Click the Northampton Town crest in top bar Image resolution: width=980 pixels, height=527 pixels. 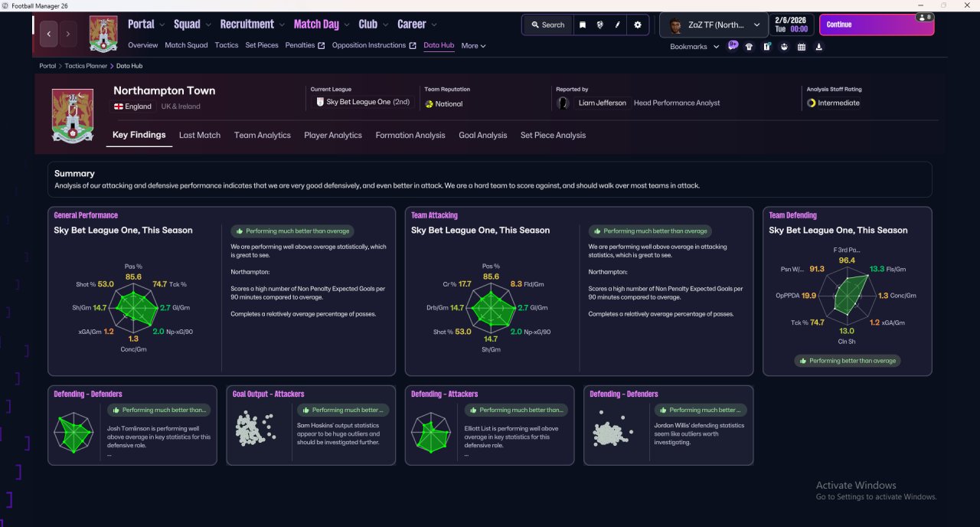pyautogui.click(x=103, y=34)
